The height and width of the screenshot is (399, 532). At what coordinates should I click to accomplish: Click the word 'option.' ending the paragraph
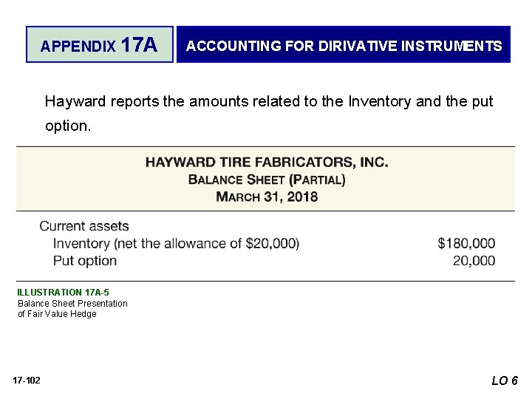(x=68, y=126)
